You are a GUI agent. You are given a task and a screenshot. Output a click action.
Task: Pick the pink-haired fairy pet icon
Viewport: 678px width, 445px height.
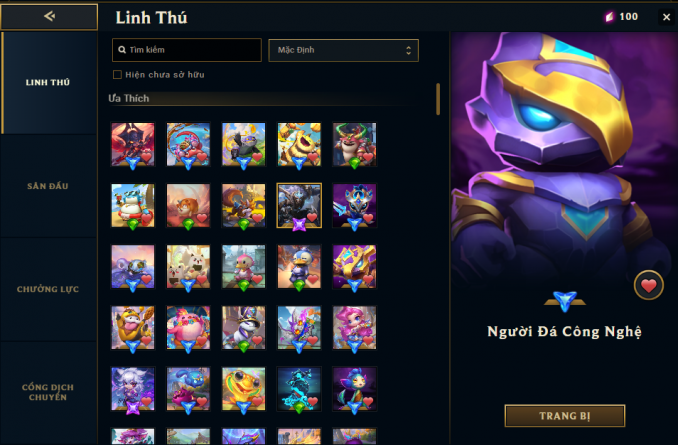point(354,328)
